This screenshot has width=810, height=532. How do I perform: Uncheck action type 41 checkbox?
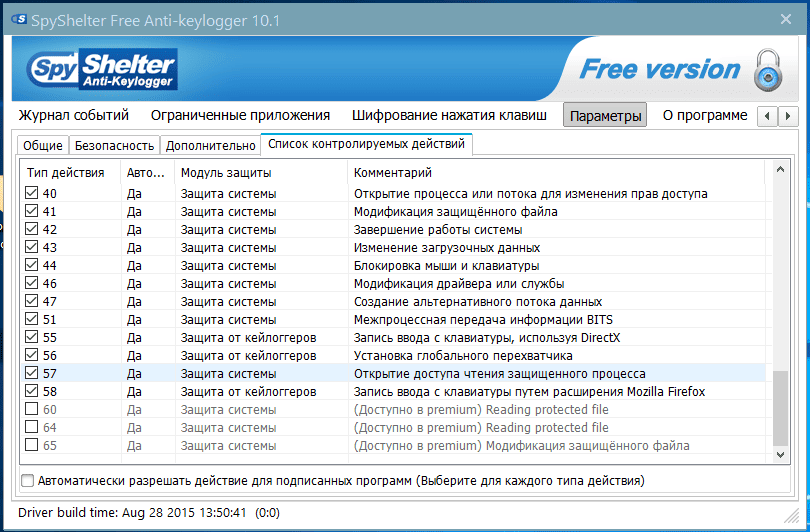click(32, 211)
